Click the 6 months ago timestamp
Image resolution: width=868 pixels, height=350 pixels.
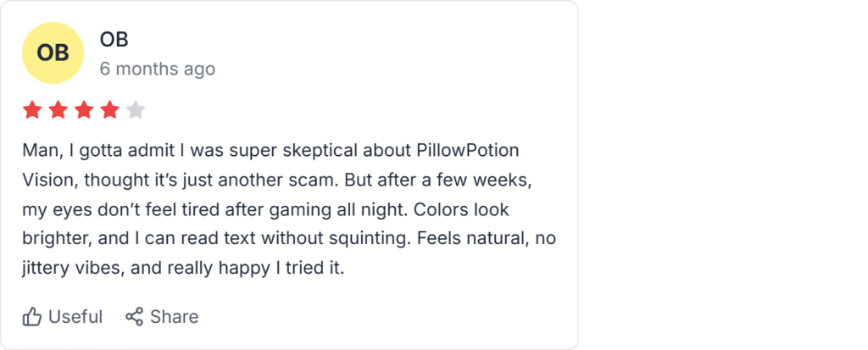[x=157, y=69]
